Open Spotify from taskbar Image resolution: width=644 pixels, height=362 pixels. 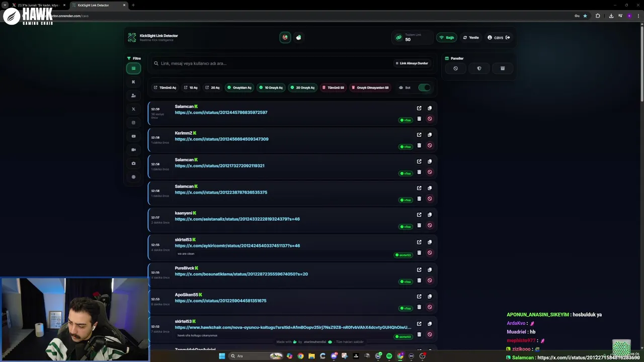pos(389,356)
